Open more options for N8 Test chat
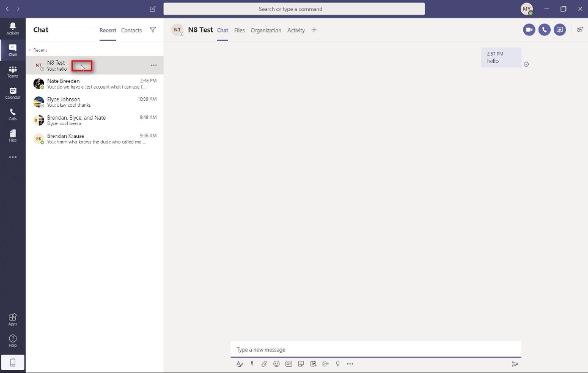The width and height of the screenshot is (588, 373). point(154,65)
